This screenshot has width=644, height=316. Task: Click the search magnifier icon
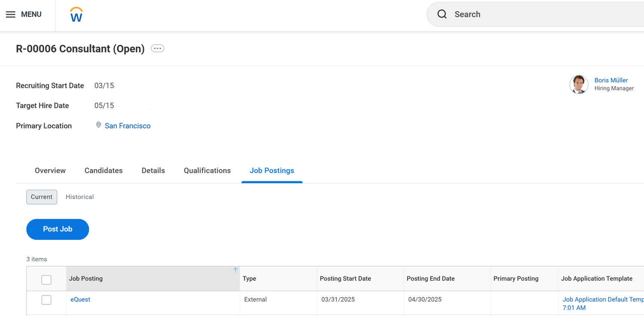coord(442,14)
